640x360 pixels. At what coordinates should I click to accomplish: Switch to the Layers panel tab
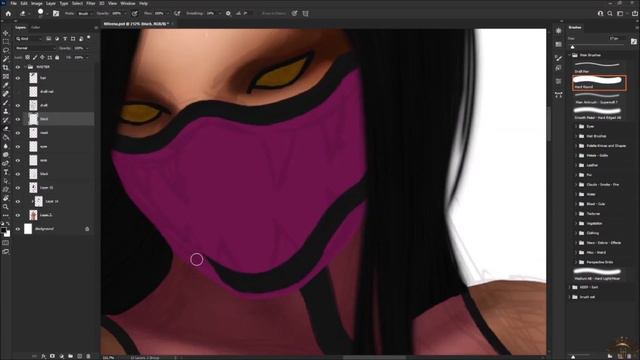coord(20,28)
